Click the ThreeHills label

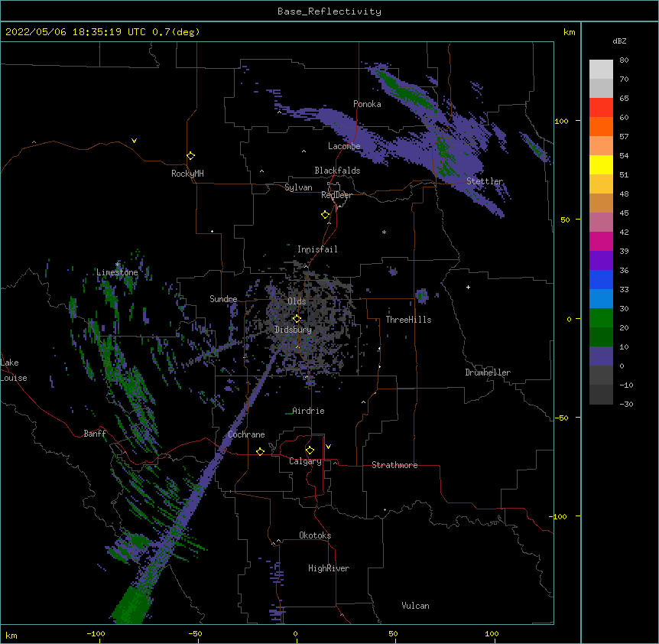408,320
